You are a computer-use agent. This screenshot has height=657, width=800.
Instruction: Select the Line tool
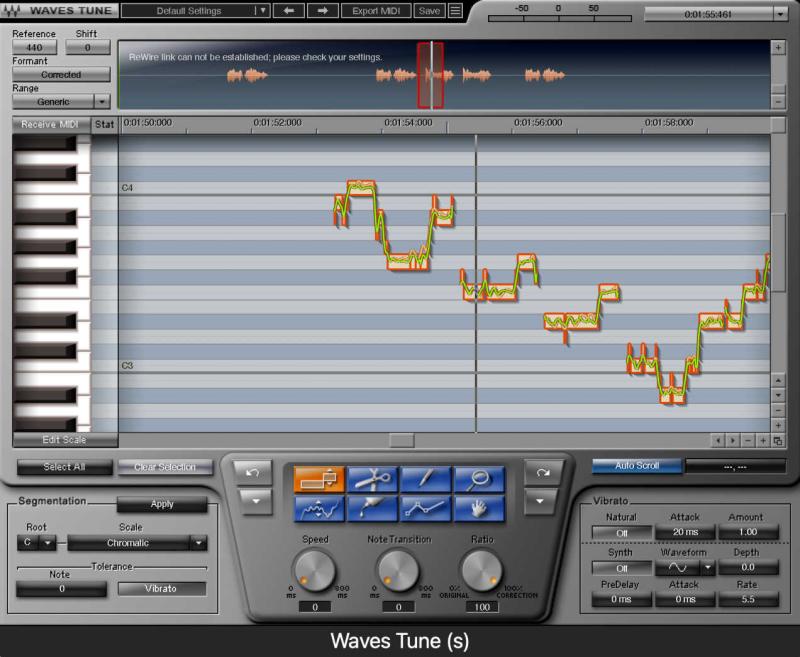pyautogui.click(x=426, y=509)
